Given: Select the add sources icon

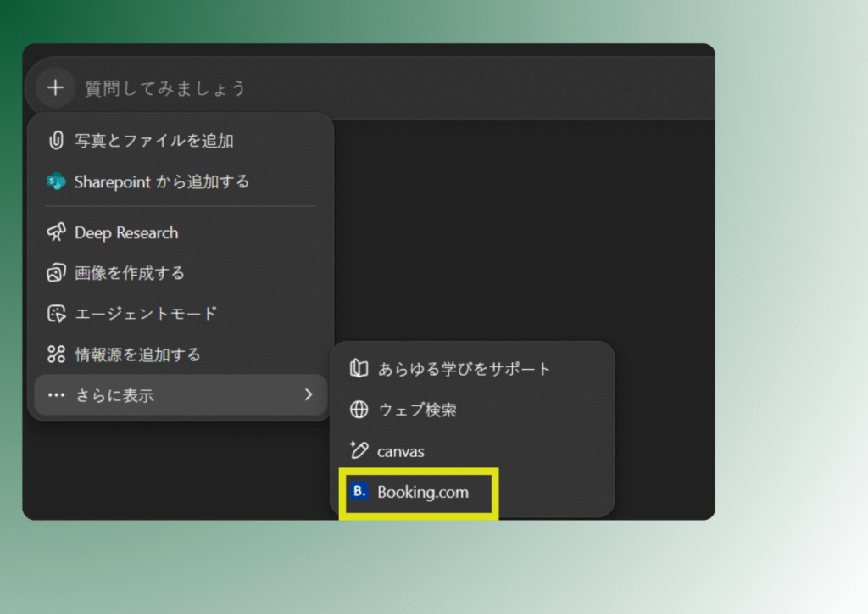Looking at the screenshot, I should (55, 354).
